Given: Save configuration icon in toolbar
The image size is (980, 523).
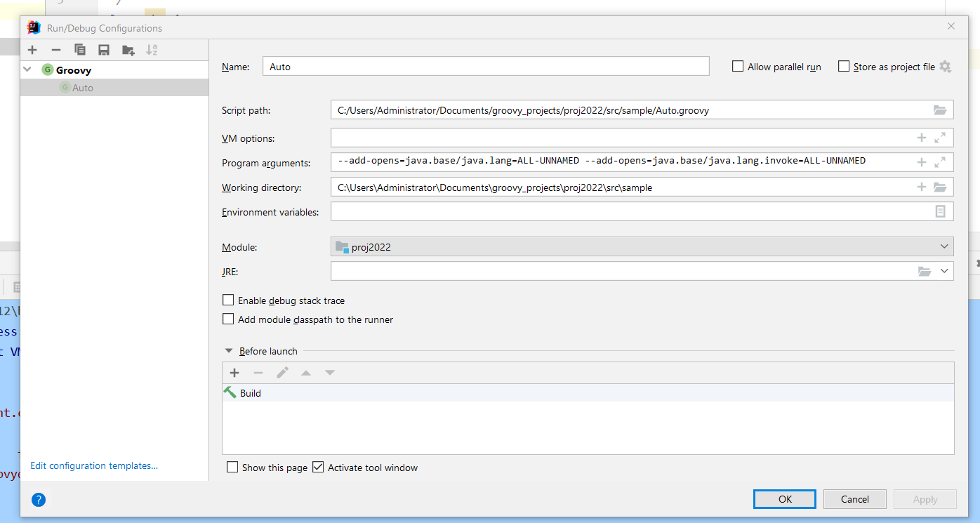Looking at the screenshot, I should coord(104,50).
